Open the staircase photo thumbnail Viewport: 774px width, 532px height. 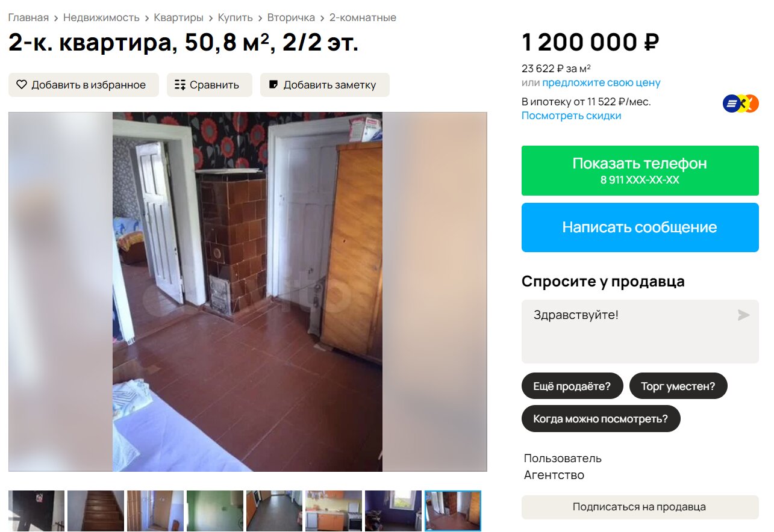(96, 511)
